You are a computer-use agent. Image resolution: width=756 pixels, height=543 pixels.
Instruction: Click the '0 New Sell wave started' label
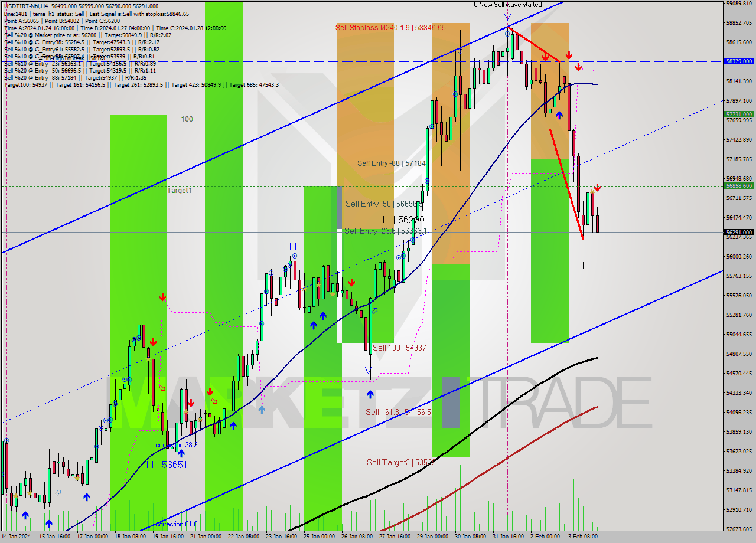point(507,5)
